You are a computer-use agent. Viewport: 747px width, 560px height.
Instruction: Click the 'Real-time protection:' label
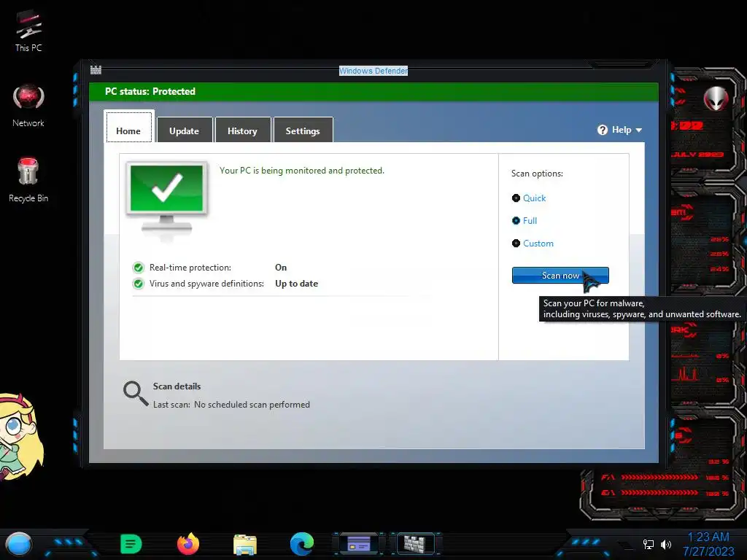(x=190, y=268)
